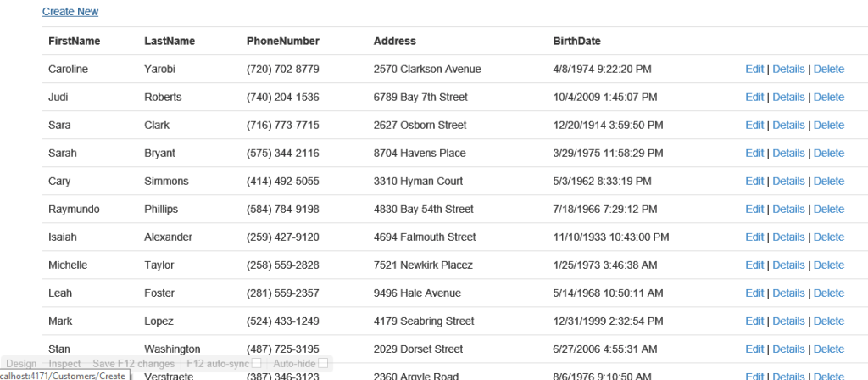Image resolution: width=868 pixels, height=380 pixels.
Task: View Details for Judi Roberts
Action: [788, 97]
